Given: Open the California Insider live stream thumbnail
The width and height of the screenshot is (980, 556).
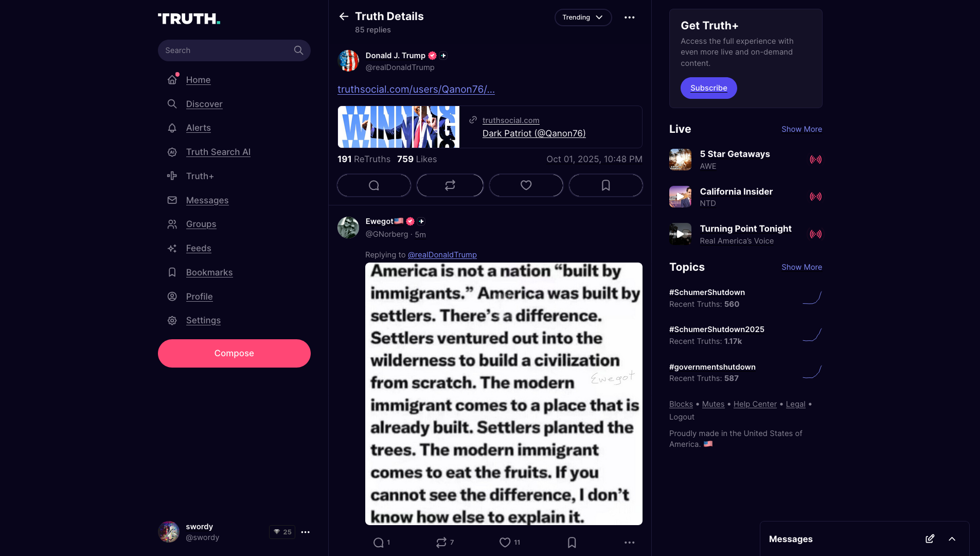Looking at the screenshot, I should (x=680, y=197).
